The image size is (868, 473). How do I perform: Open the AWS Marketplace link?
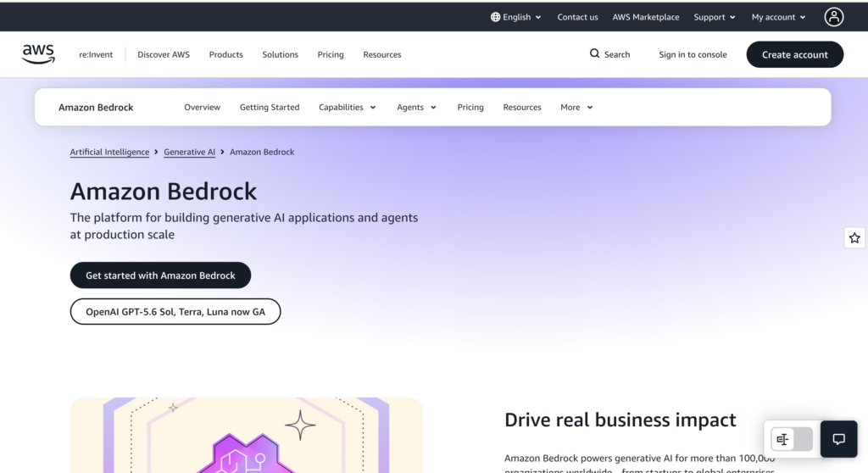coord(645,17)
